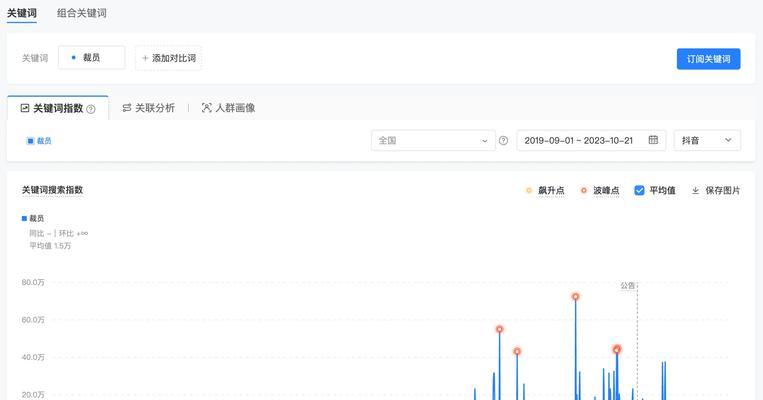Click the 关键词指数 chart icon
The width and height of the screenshot is (763, 400).
(x=25, y=108)
